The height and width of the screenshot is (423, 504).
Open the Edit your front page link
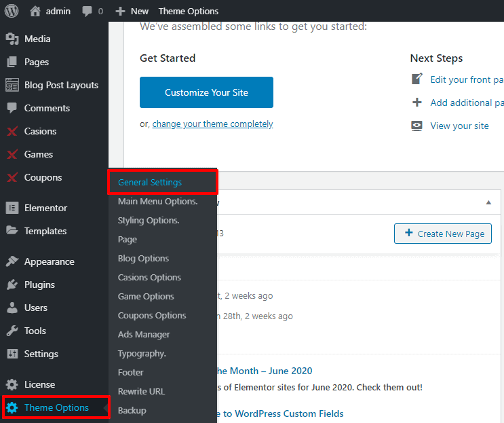[467, 79]
